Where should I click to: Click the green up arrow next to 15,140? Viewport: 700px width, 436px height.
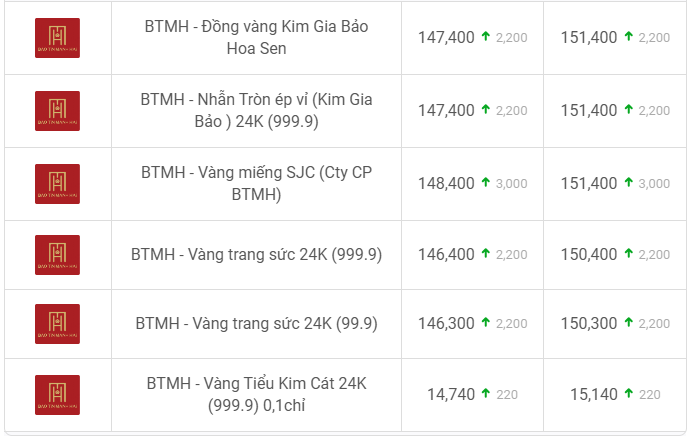629,393
